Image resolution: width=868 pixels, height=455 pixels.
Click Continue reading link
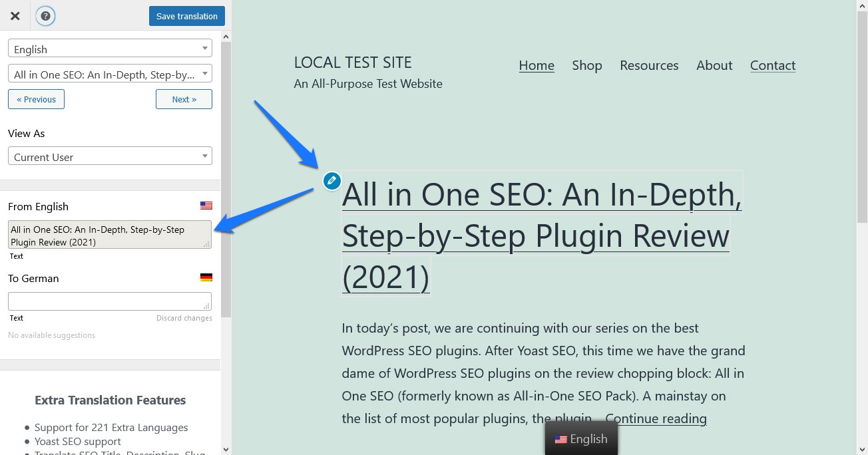[656, 418]
